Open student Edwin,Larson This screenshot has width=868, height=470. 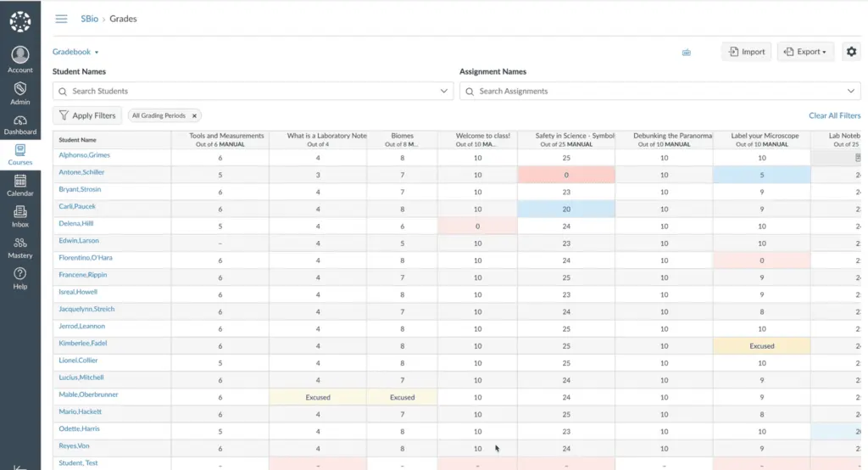tap(79, 241)
